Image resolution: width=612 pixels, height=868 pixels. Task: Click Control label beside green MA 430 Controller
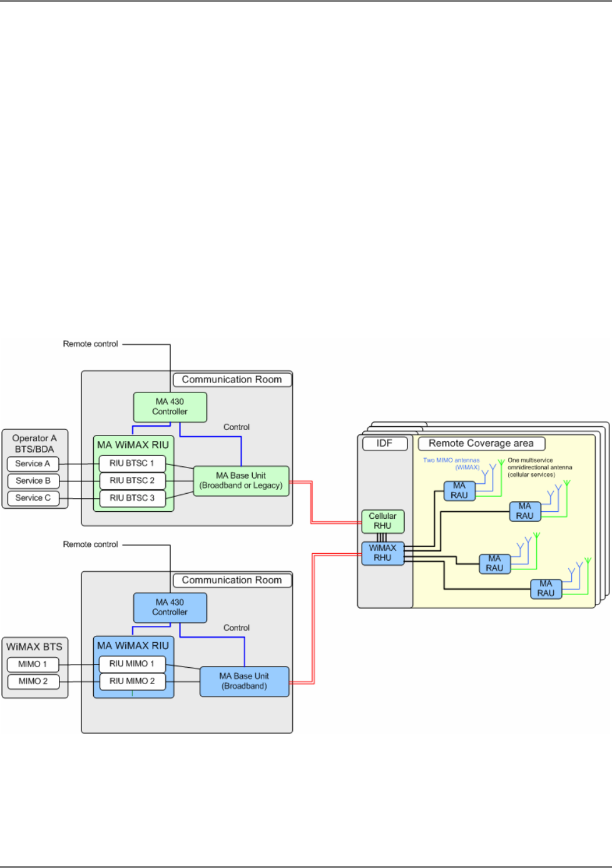point(237,427)
